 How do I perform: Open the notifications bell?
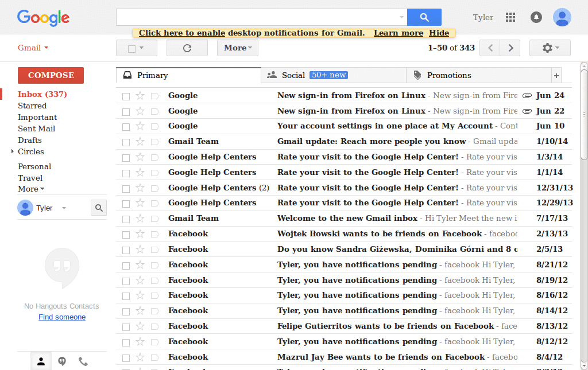point(536,17)
